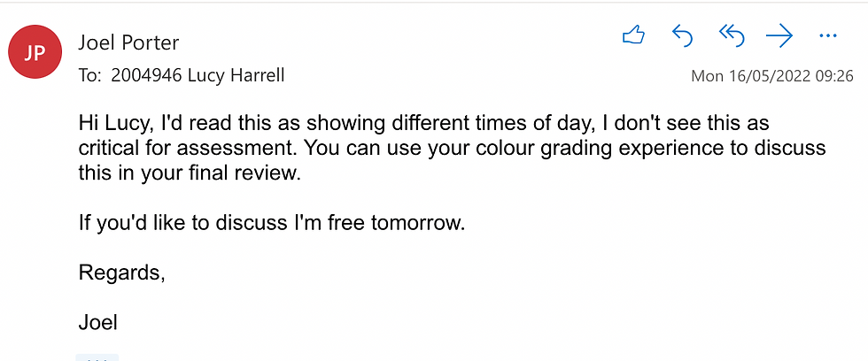Image resolution: width=868 pixels, height=361 pixels.
Task: Open sender name Joel Porter contact
Action: (x=128, y=42)
